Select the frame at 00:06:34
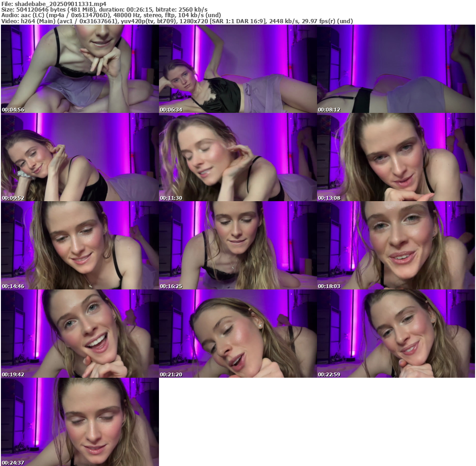476x466 pixels. pos(238,69)
